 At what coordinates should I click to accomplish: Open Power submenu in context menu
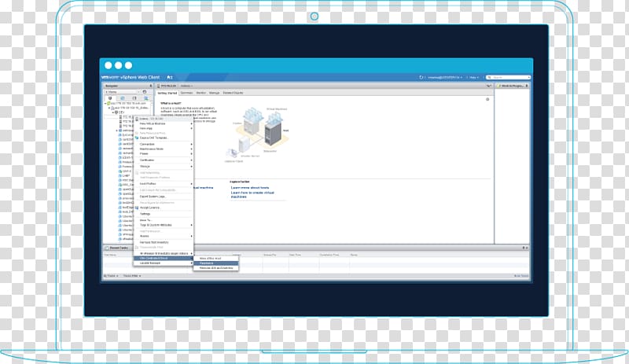(x=164, y=154)
